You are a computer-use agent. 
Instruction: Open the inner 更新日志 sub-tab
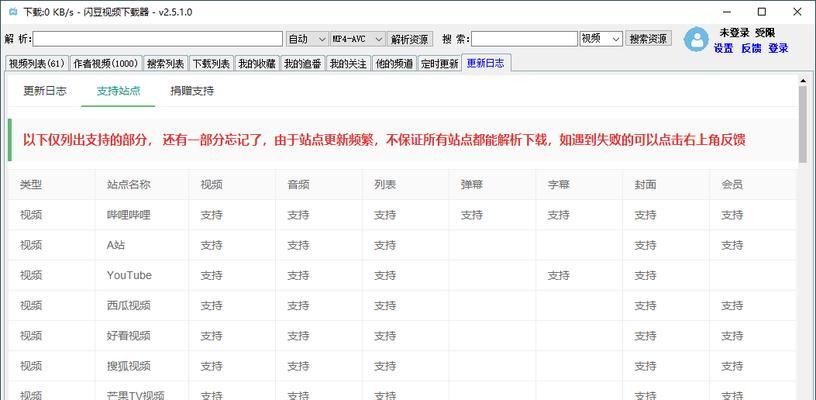[45, 91]
